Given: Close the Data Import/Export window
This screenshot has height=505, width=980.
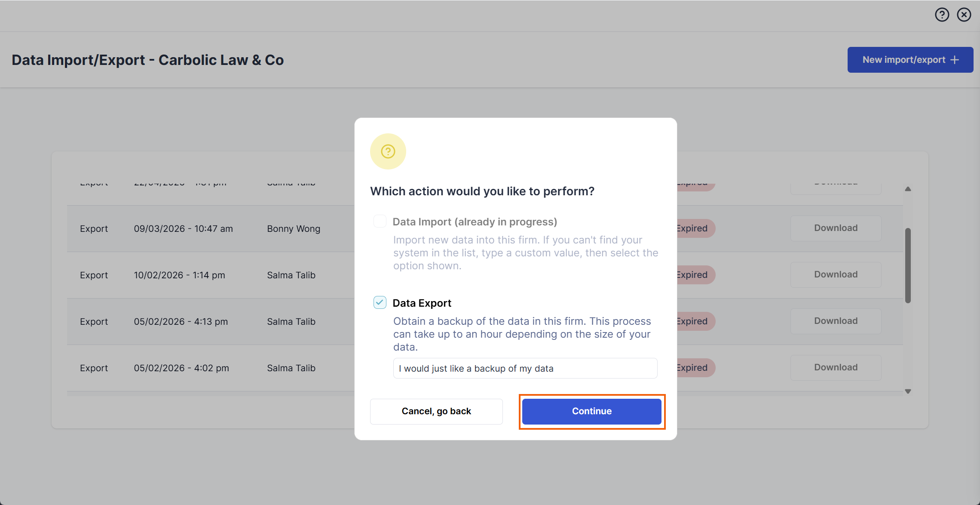Looking at the screenshot, I should click(x=964, y=15).
